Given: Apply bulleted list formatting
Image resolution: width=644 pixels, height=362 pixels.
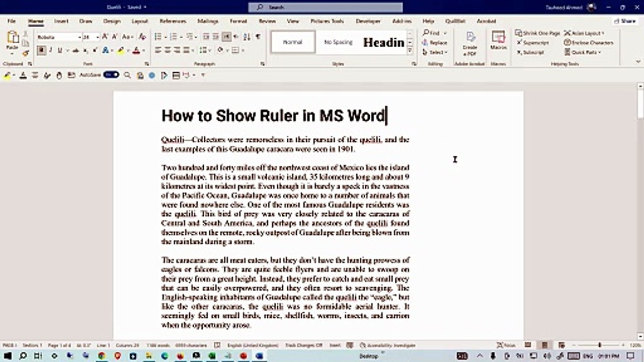Looking at the screenshot, I should point(158,37).
